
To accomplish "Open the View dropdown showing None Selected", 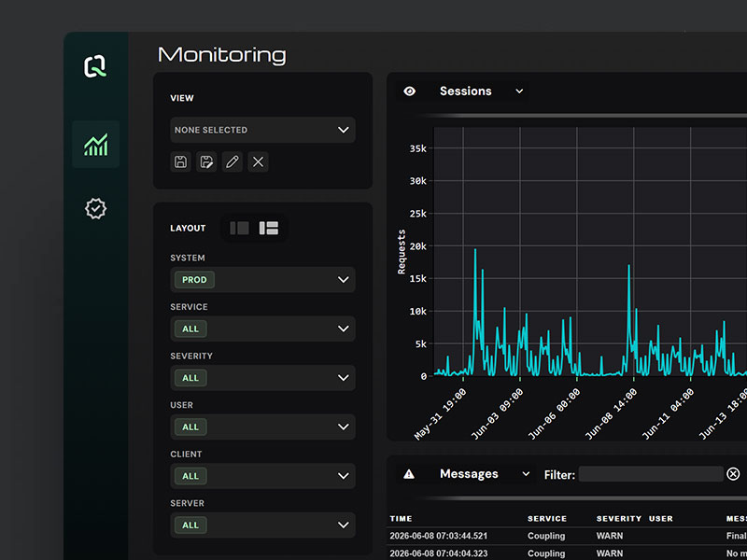I will 262,130.
